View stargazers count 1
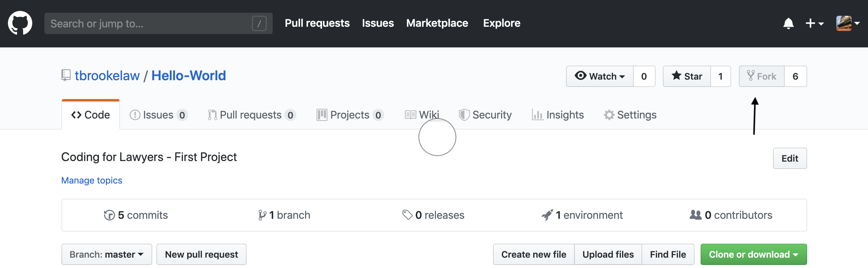The image size is (868, 268). click(x=720, y=76)
